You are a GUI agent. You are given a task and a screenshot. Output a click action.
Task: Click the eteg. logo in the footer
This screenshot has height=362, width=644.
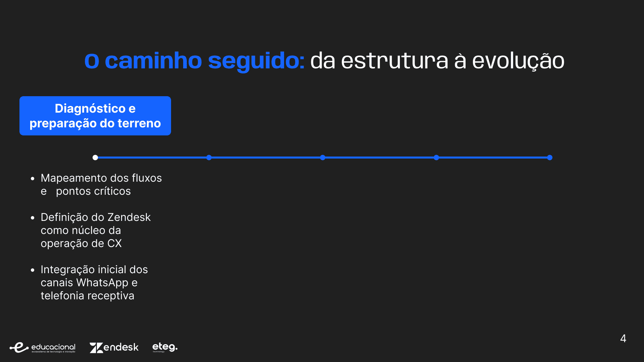click(x=165, y=347)
